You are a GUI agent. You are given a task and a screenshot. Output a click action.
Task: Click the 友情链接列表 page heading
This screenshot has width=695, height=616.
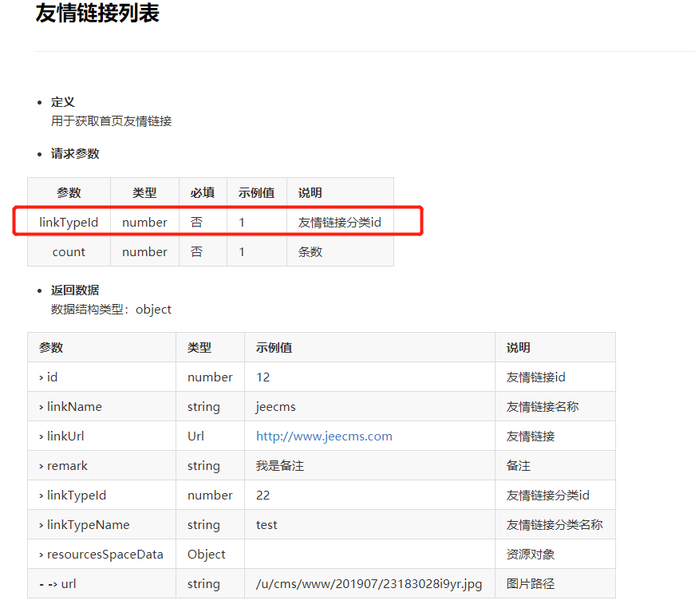[97, 14]
